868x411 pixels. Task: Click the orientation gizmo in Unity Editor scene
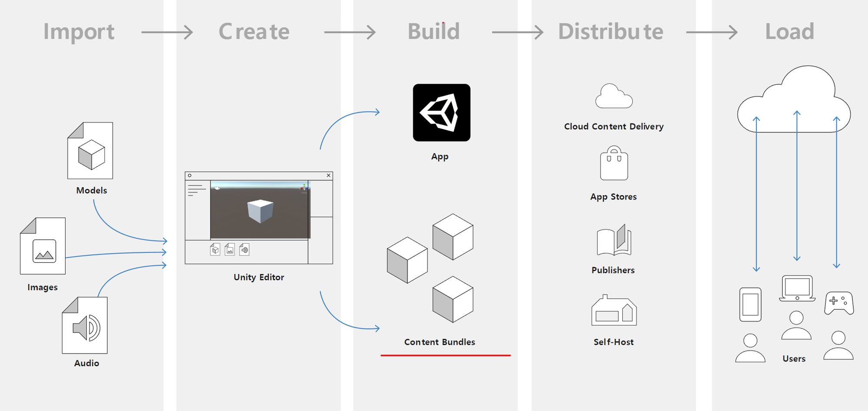tap(304, 188)
